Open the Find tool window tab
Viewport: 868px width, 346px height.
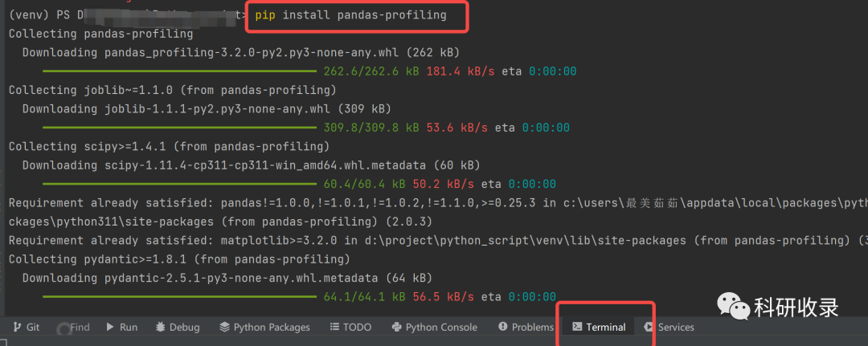pos(74,328)
